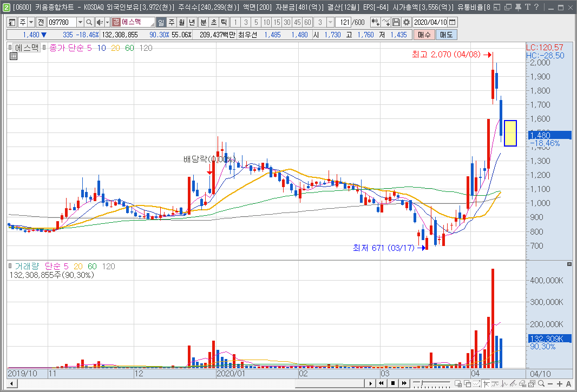Screen dimensions: 577x392
Task: Select the 년 yearly period toggle
Action: pos(192,22)
